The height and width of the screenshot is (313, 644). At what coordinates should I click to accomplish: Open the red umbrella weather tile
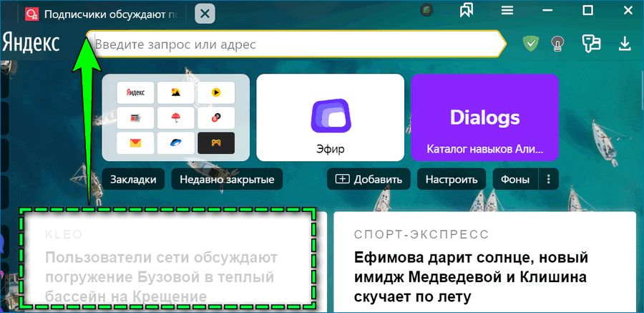tap(176, 118)
